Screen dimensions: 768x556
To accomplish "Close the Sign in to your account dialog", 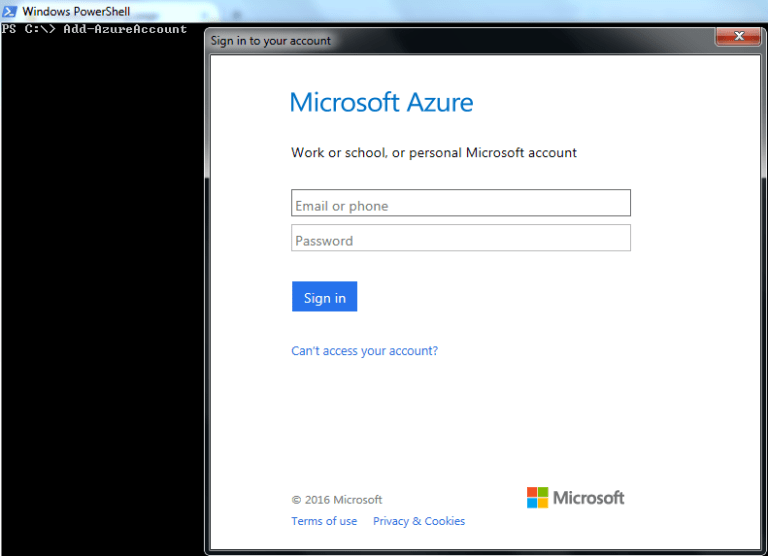I will [739, 36].
